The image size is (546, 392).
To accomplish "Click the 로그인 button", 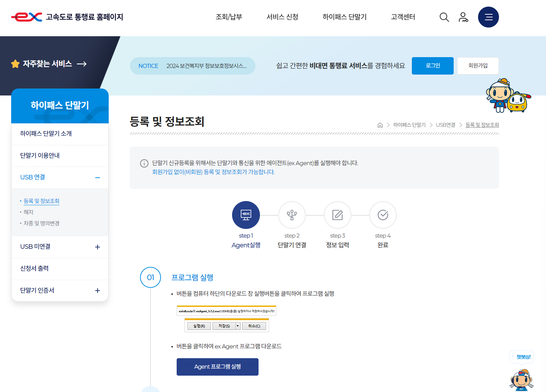I will pos(432,66).
